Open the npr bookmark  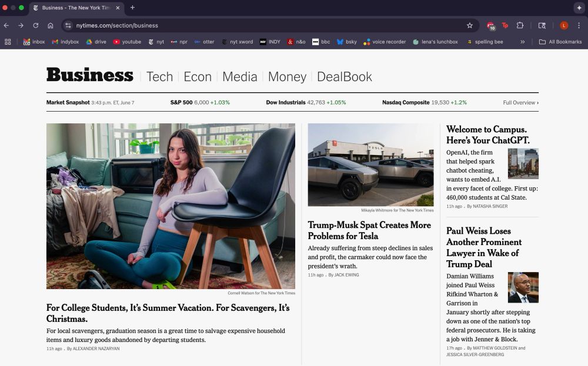point(179,42)
